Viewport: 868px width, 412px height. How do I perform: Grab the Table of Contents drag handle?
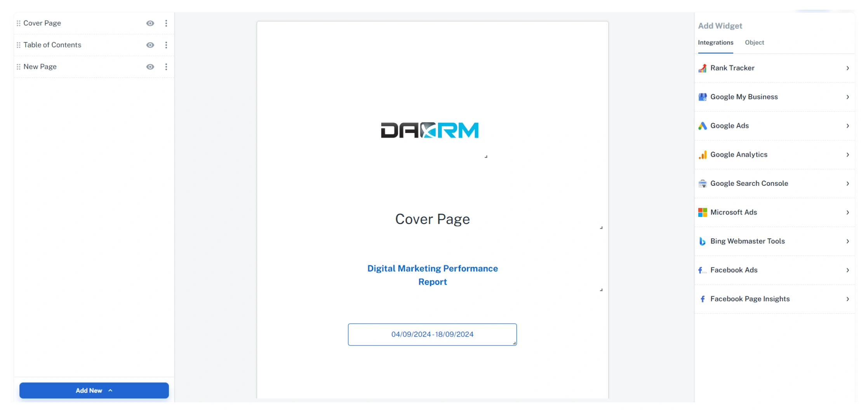[x=18, y=45]
